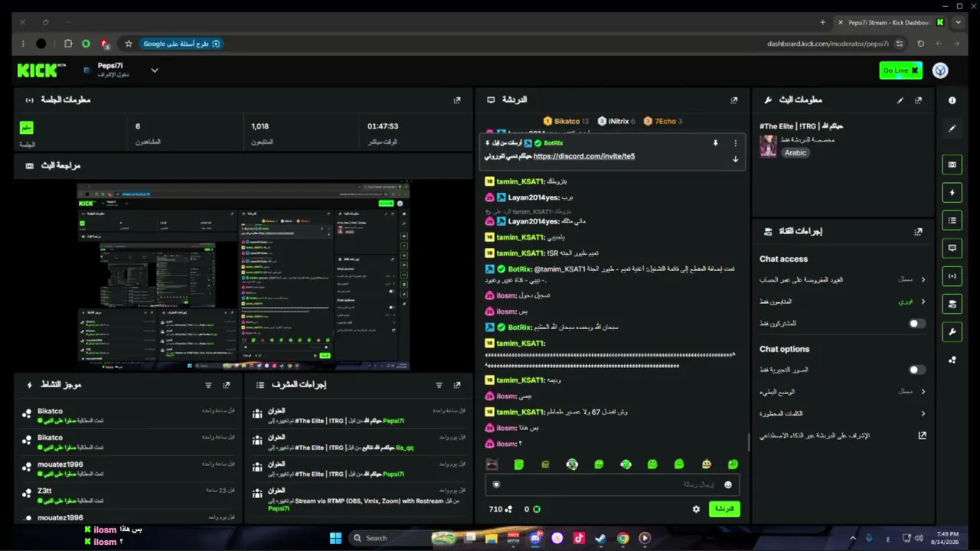Click the lightning bolt sidebar widget icon
Viewport: 980px width, 551px height.
click(x=952, y=193)
